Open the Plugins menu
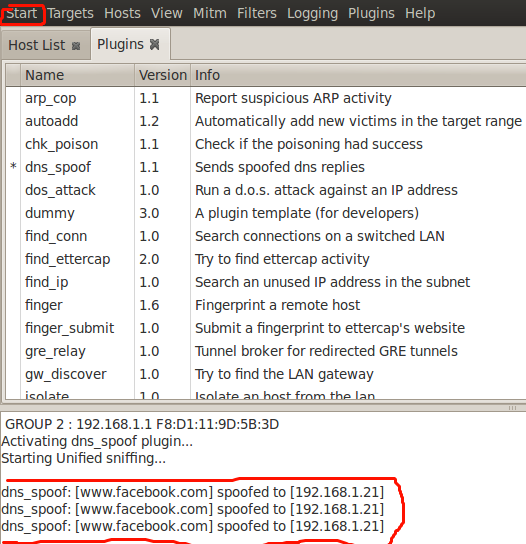The height and width of the screenshot is (544, 526). (371, 14)
